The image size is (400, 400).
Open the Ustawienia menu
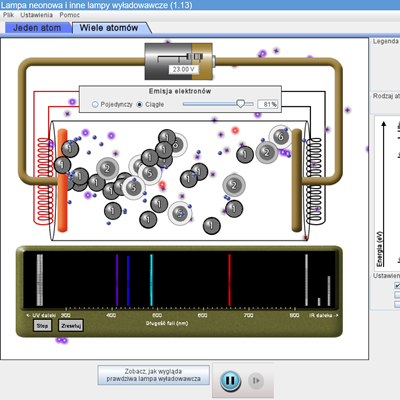tap(36, 15)
